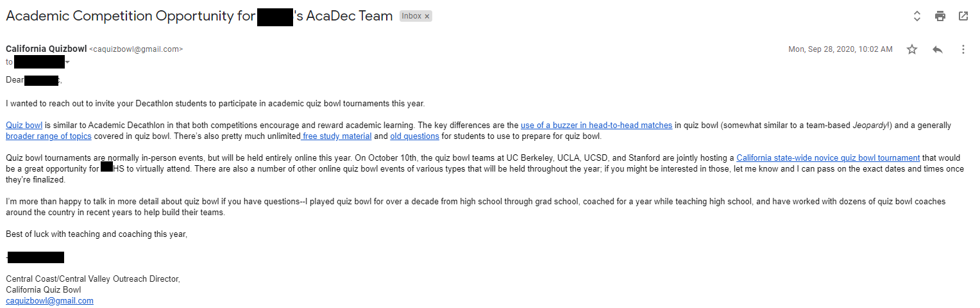The image size is (980, 308).
Task: Open the California state-wide novice quiz bowl tournament link
Action: [819, 158]
